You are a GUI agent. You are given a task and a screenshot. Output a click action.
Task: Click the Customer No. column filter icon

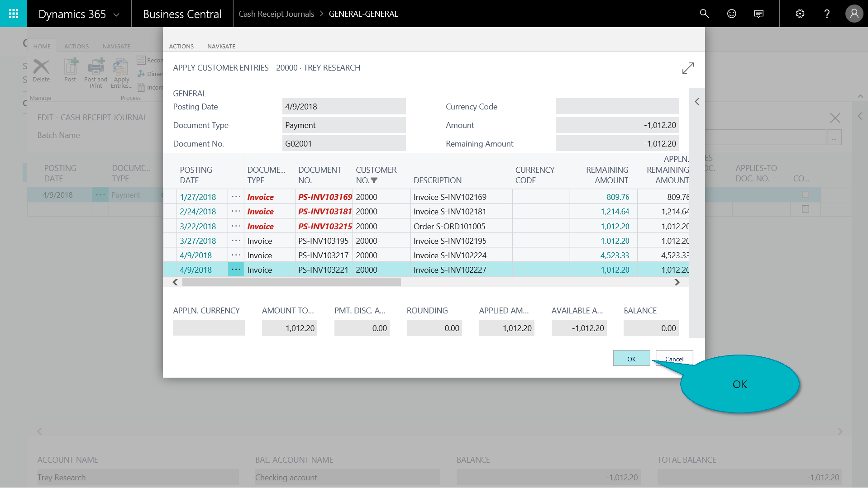374,180
